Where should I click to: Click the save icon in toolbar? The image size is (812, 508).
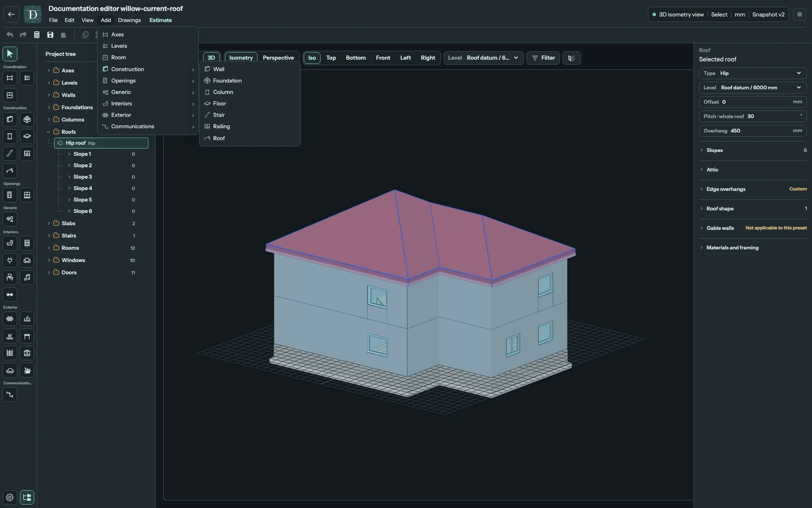pyautogui.click(x=50, y=35)
